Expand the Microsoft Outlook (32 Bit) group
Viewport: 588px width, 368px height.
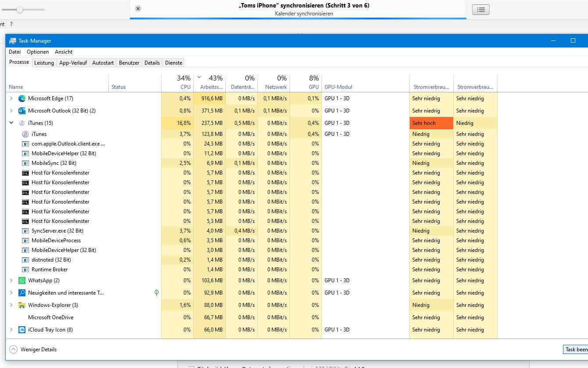(x=11, y=111)
